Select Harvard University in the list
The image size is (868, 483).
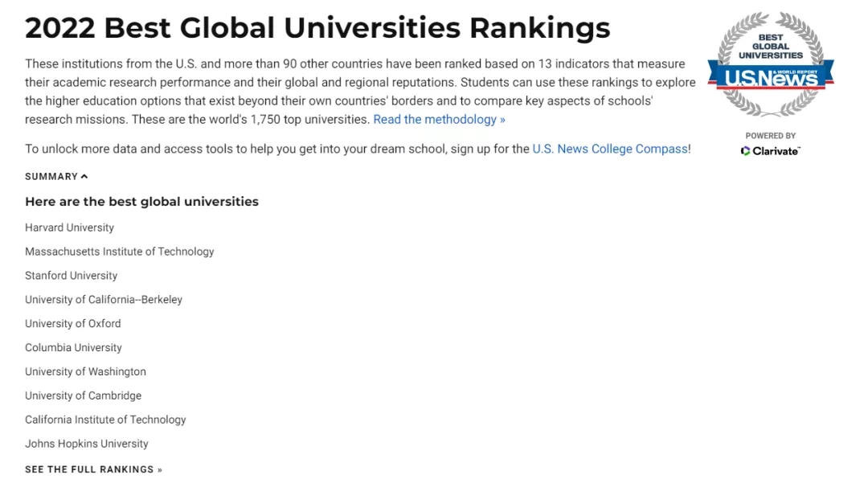coord(69,227)
